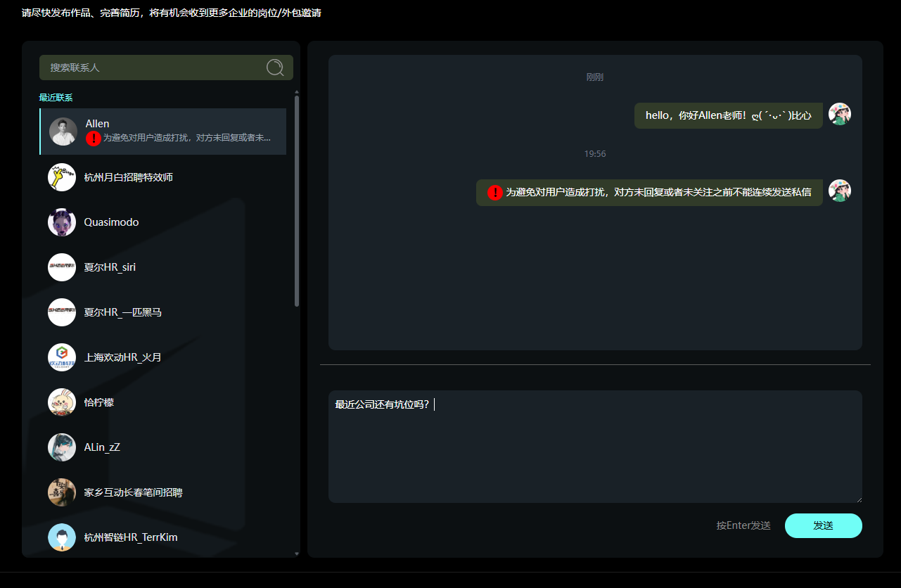Open chat with 杭州月白招聘特效师
This screenshot has width=901, height=588.
click(129, 177)
